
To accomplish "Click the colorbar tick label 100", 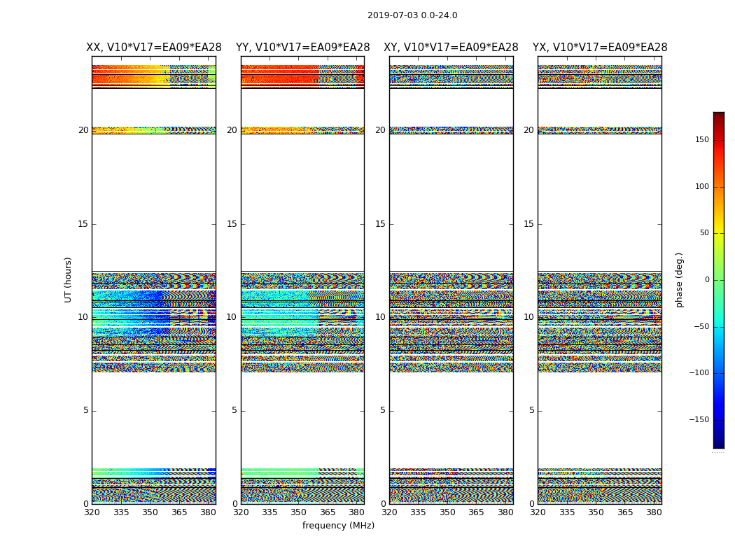I will pyautogui.click(x=702, y=186).
